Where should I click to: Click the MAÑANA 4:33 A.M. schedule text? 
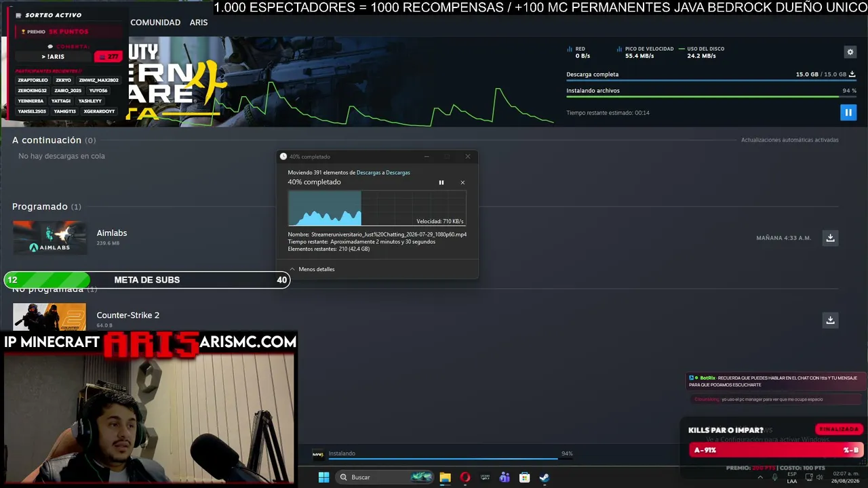pyautogui.click(x=784, y=238)
